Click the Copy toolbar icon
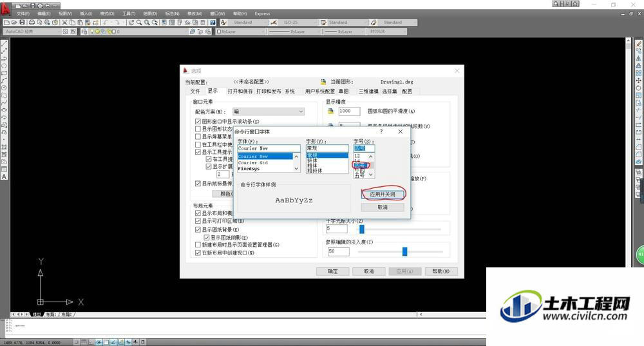Screen dimensions: 644x346 pos(72,23)
